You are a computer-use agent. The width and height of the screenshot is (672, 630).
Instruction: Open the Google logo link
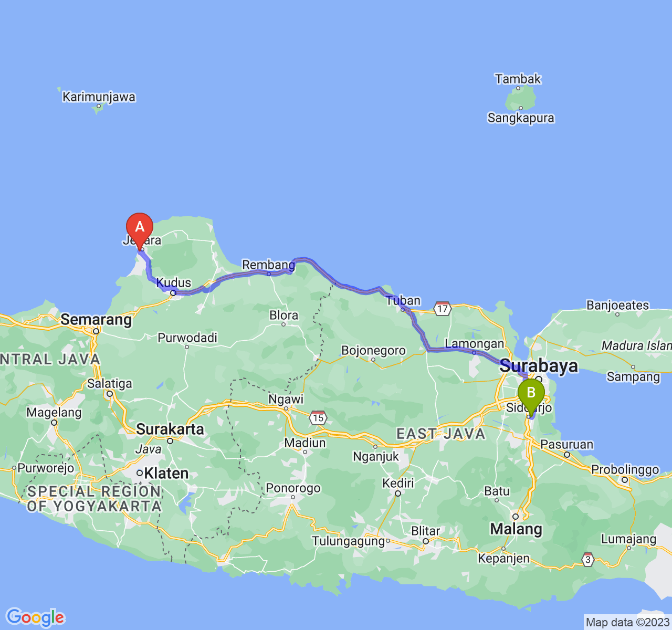pos(35,617)
